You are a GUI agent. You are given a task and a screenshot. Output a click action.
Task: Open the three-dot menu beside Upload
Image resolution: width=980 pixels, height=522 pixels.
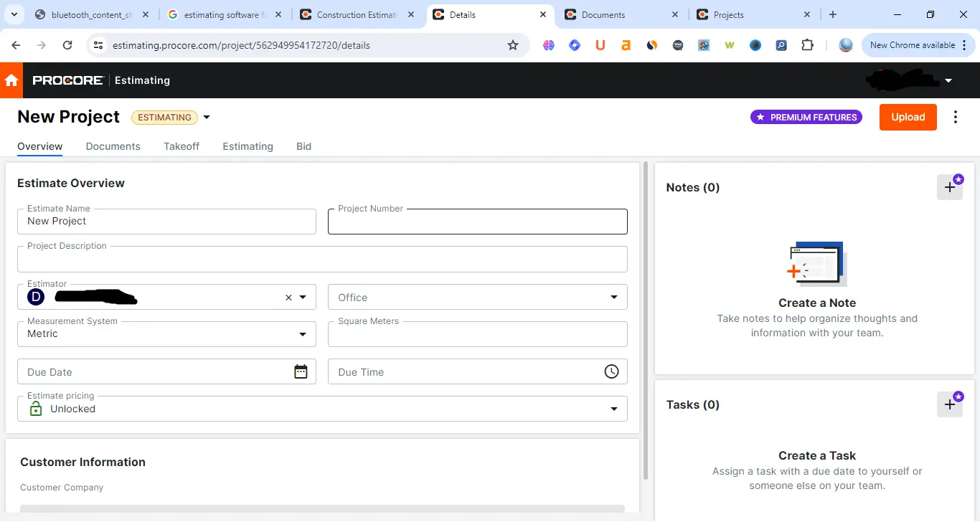coord(956,117)
